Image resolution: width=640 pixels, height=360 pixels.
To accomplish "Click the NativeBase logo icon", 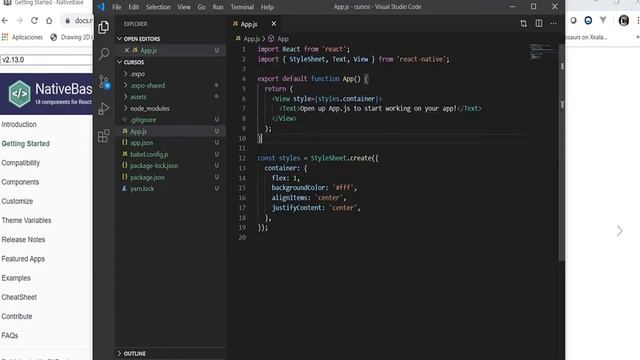I will tap(20, 94).
